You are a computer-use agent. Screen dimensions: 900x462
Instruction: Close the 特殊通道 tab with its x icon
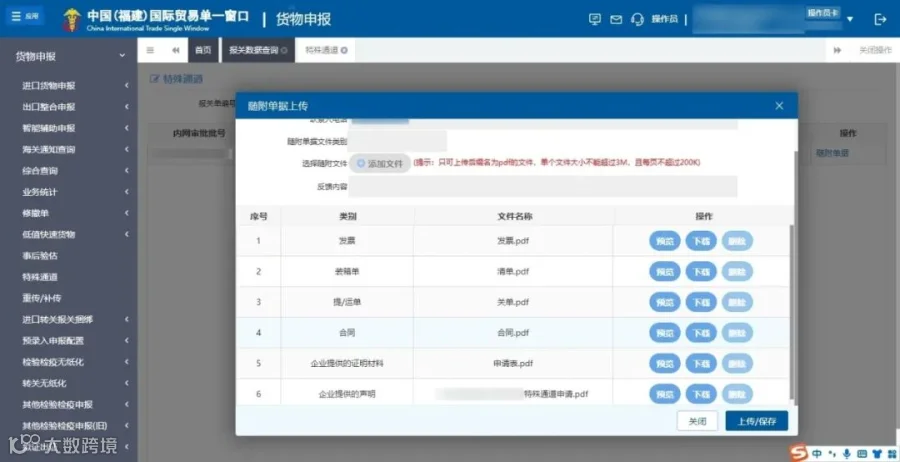click(x=344, y=51)
